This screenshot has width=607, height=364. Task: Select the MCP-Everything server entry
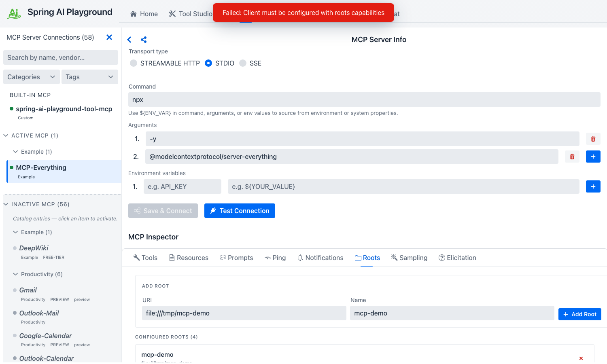64,171
